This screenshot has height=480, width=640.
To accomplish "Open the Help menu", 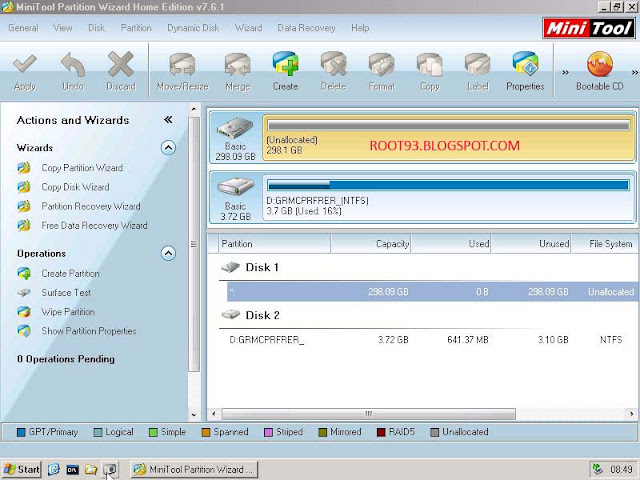I will [x=360, y=28].
